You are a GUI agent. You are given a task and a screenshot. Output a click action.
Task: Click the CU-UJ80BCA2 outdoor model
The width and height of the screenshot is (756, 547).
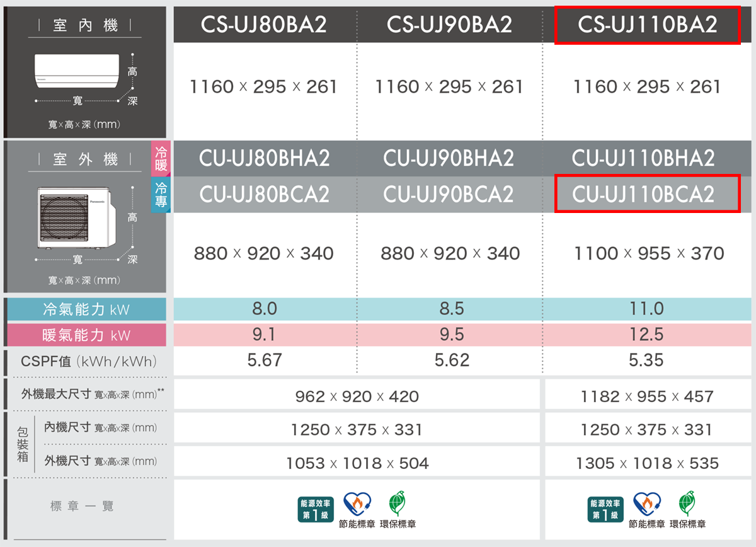(264, 194)
